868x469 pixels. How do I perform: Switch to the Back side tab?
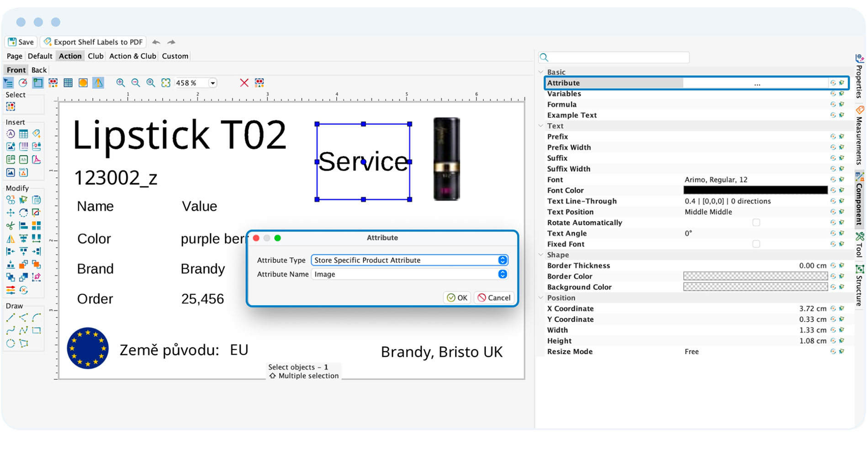[x=39, y=70]
